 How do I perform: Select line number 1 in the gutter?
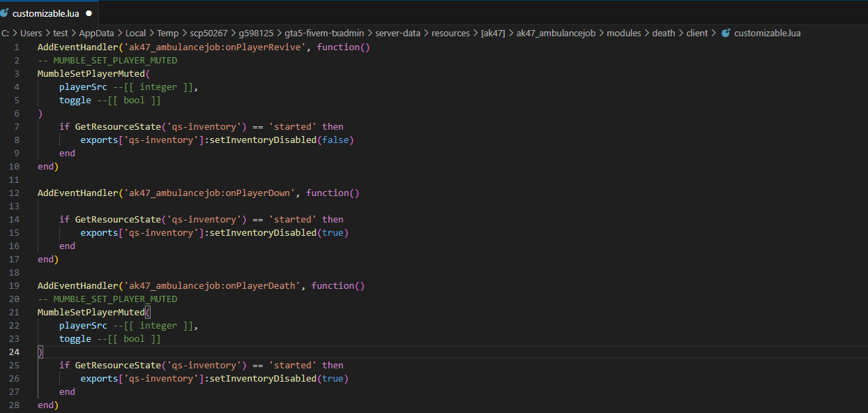coord(17,47)
